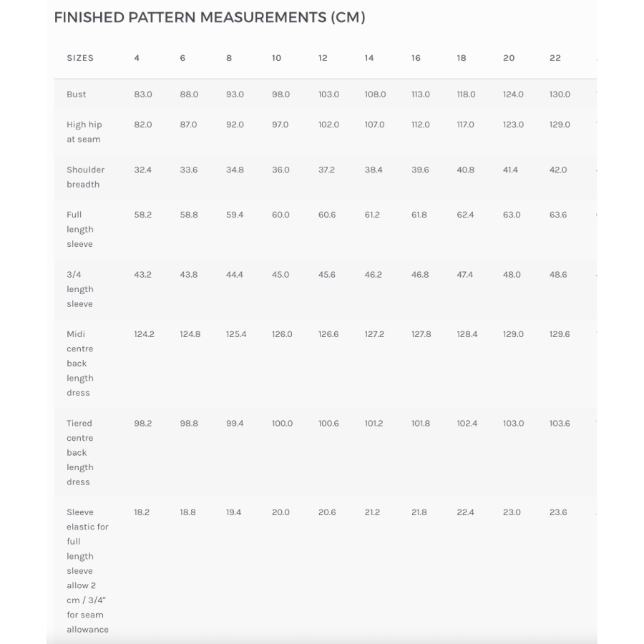644x644 pixels.
Task: Click the 3/4 length sleeve row label
Action: 79,289
